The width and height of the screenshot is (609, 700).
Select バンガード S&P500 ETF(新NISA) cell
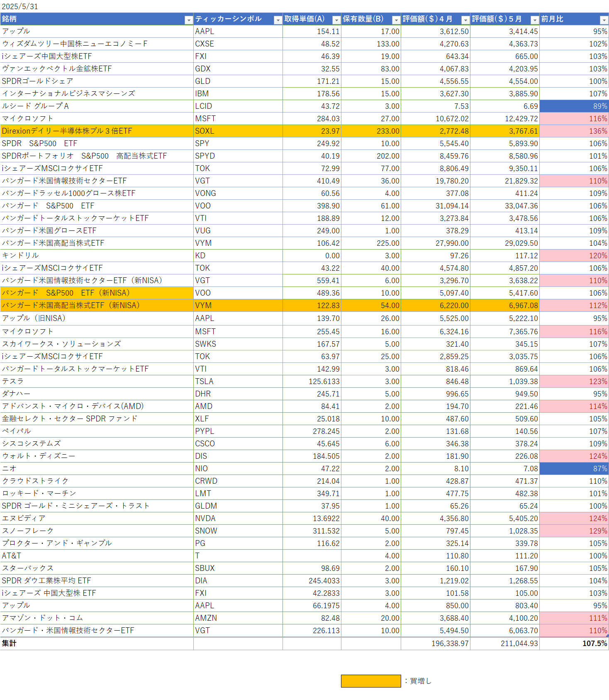tap(97, 293)
